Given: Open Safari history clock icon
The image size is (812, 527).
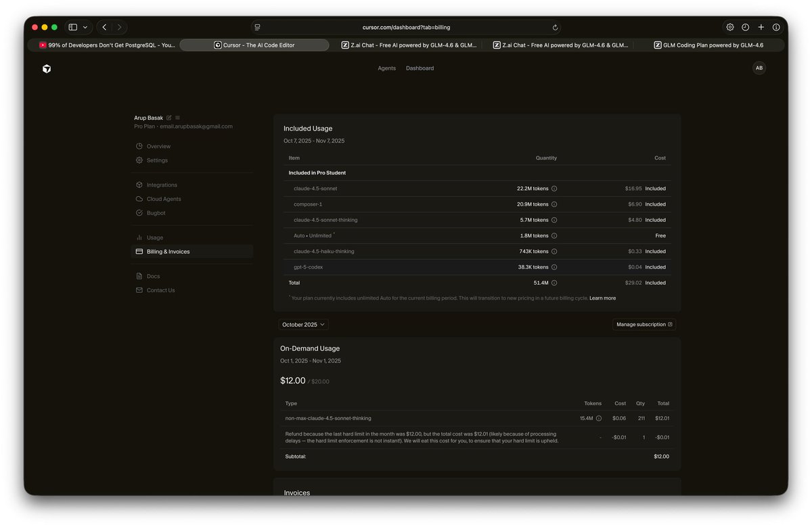Looking at the screenshot, I should pos(746,27).
